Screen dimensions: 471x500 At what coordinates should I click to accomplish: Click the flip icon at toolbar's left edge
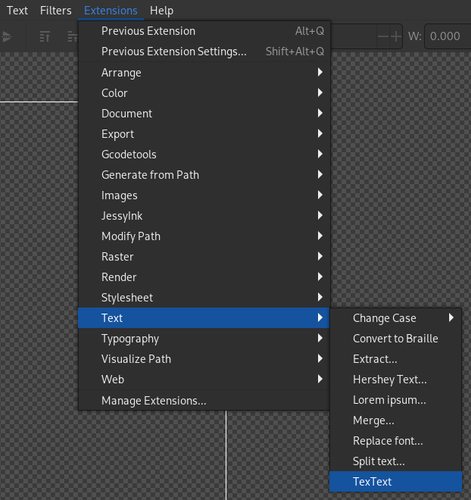tap(6, 36)
